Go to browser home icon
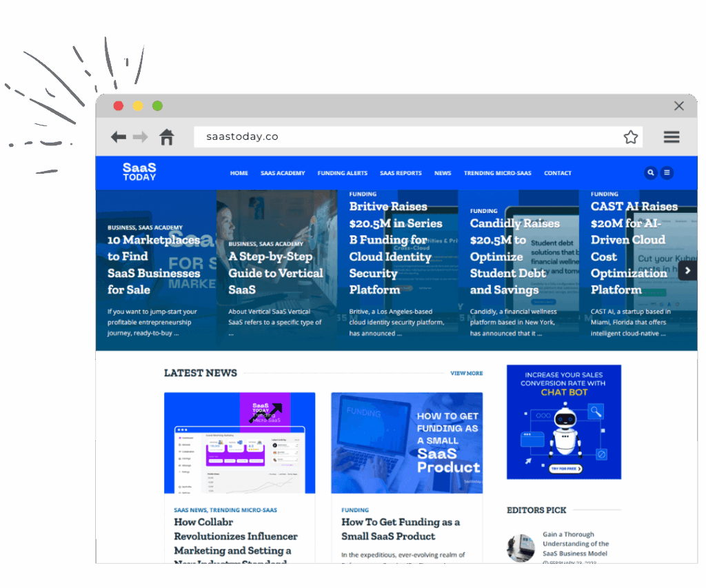Screen dimensions: 706x588 167,137
